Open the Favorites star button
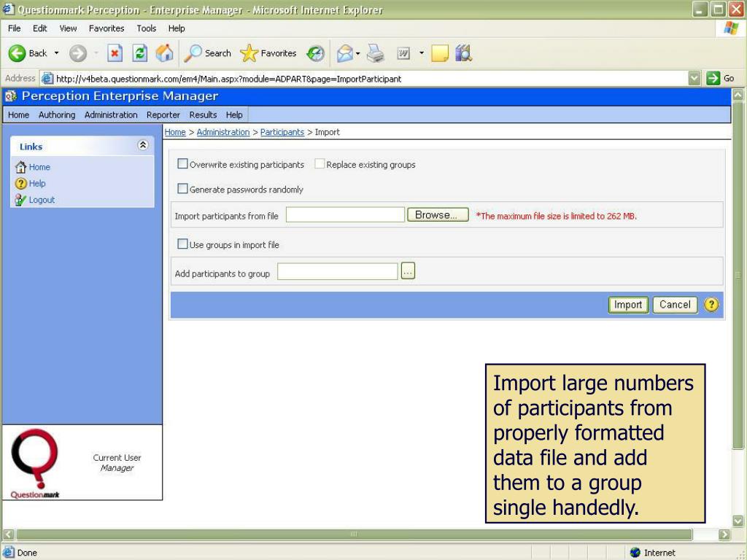This screenshot has width=747, height=560. (268, 53)
